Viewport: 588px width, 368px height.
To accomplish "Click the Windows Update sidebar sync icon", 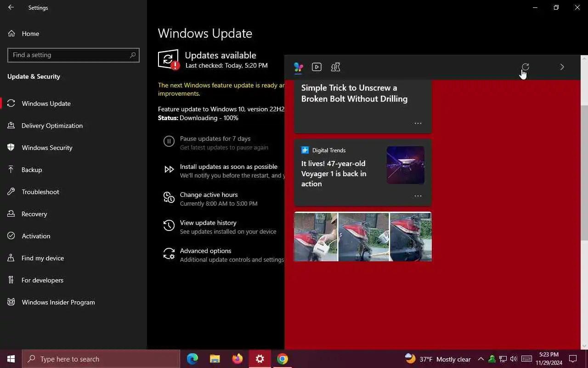I will coord(11,103).
